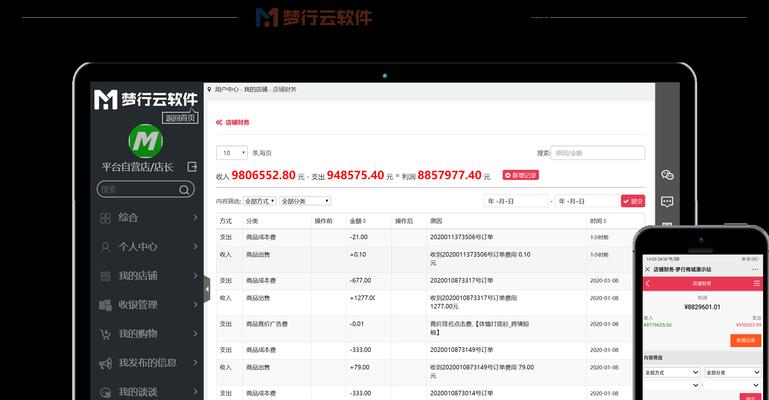The width and height of the screenshot is (769, 400).
Task: Click the sidebar search magnifier icon
Action: click(x=184, y=190)
